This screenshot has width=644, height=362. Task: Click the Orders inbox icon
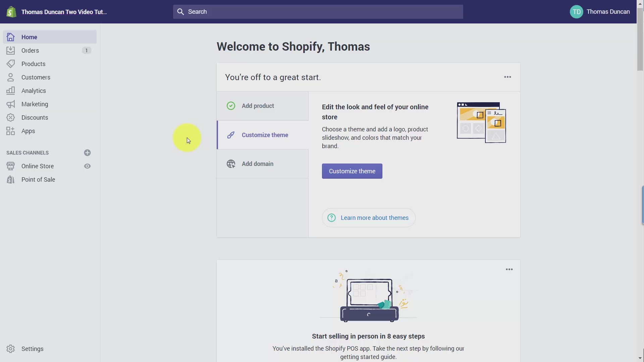pyautogui.click(x=11, y=50)
